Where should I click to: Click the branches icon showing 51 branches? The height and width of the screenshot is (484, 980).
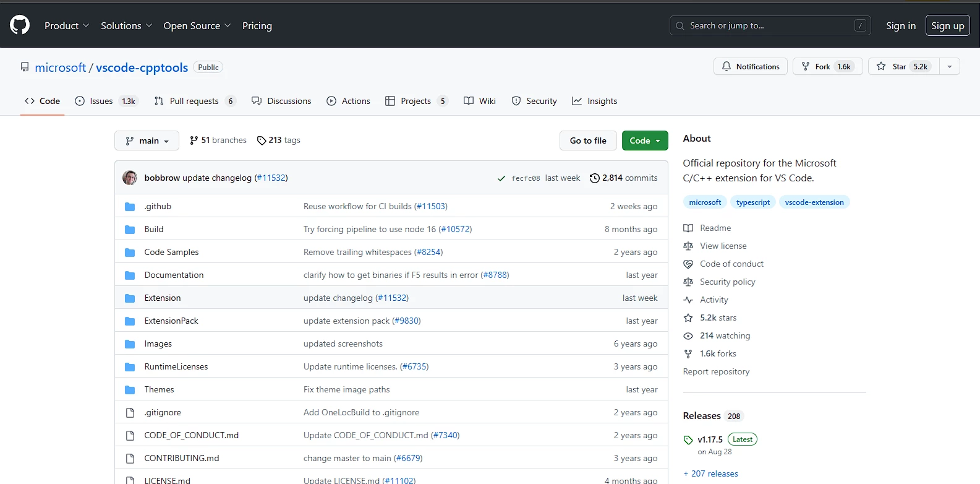coord(194,140)
